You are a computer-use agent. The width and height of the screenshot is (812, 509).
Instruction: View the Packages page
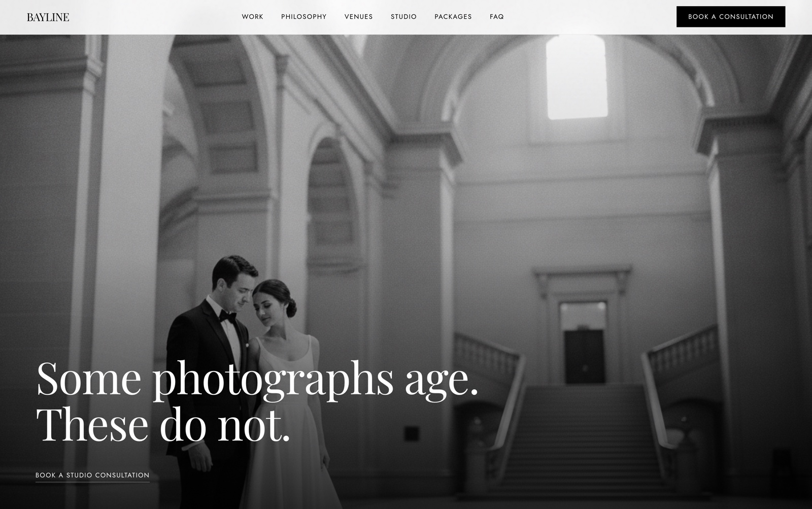[453, 17]
